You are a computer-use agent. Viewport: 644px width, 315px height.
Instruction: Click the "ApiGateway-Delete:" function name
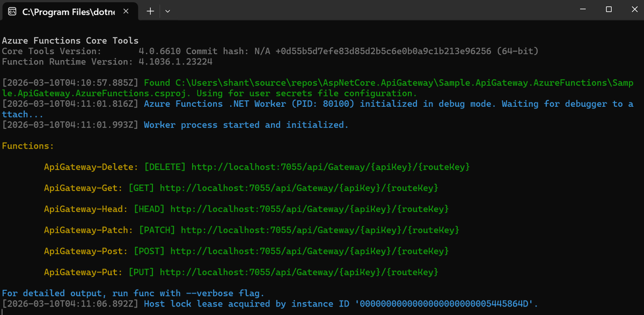tap(91, 167)
